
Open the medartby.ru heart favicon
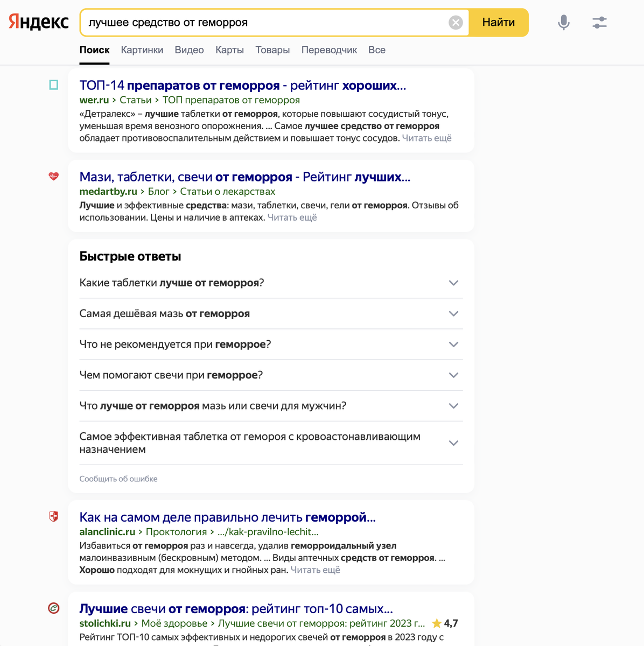click(x=54, y=176)
